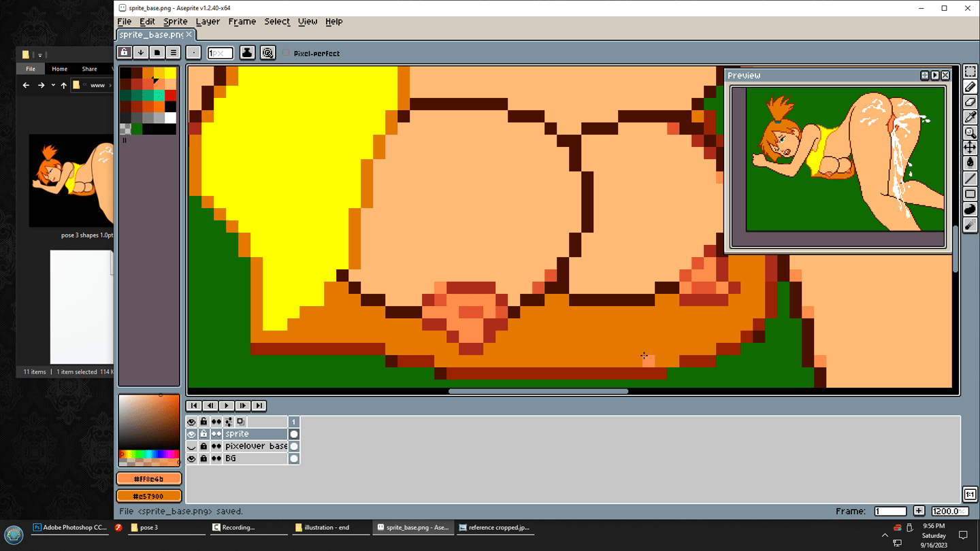Hide the BG layer
980x551 pixels.
(191, 458)
